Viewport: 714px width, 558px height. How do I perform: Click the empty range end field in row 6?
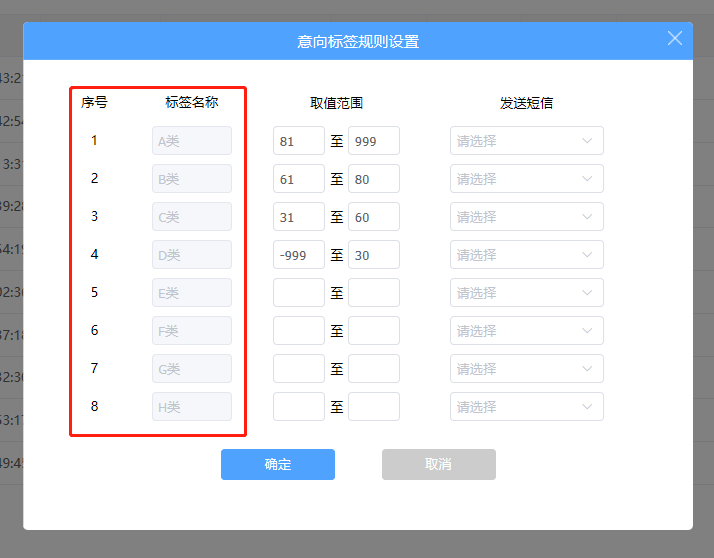coord(373,331)
